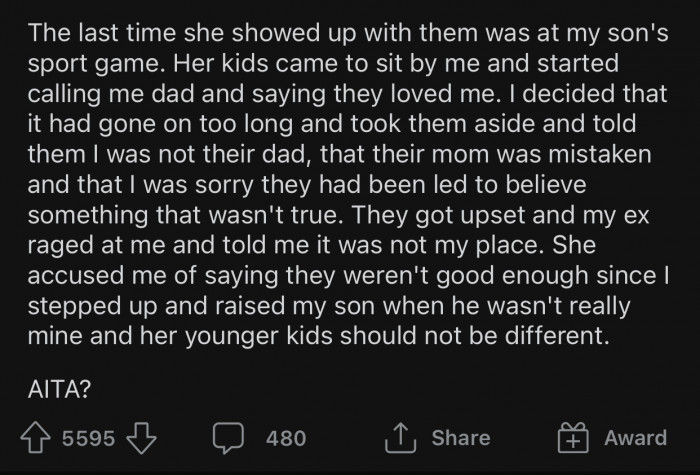The image size is (700, 475).
Task: Click the line starting 'accused me of saying'
Action: point(349,275)
